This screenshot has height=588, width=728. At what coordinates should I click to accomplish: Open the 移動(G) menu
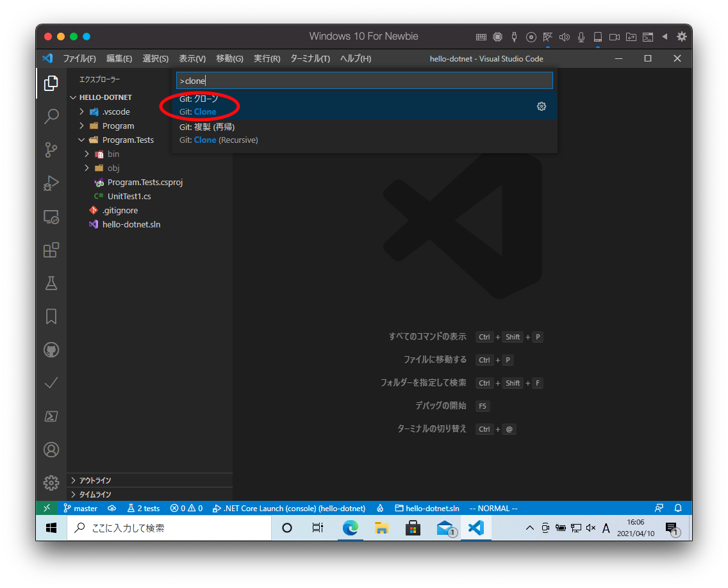[229, 58]
